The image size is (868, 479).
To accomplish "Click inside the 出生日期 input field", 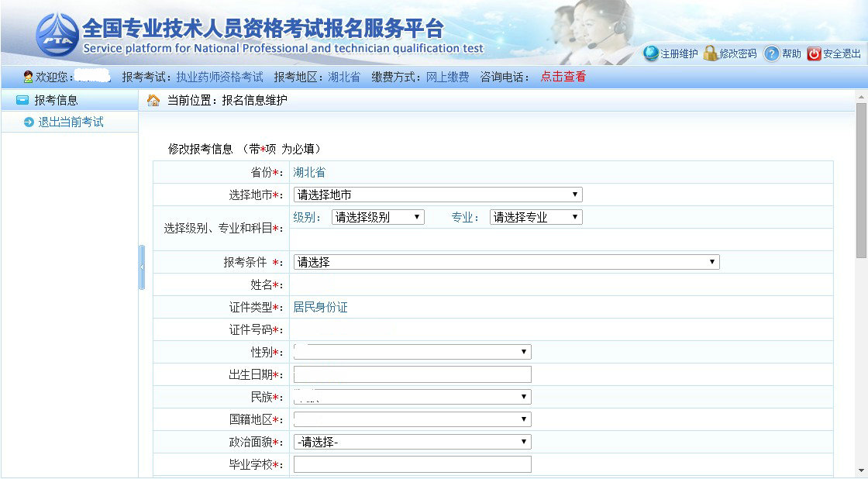I will click(x=411, y=374).
